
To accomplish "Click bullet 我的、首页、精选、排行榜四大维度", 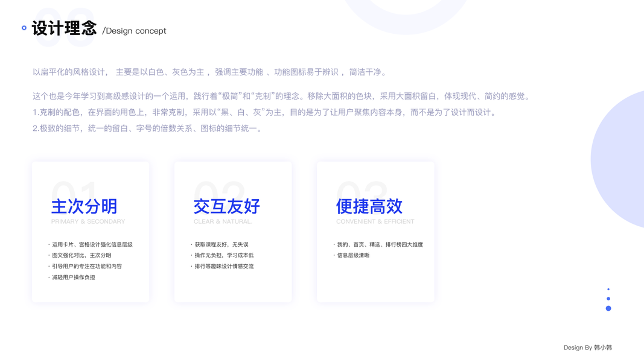I will point(378,244).
